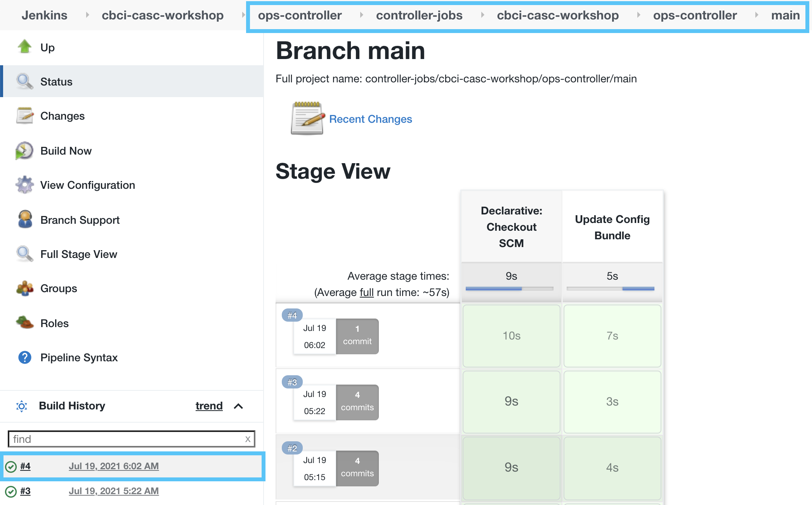The height and width of the screenshot is (505, 812).
Task: Open Full Stage View menu item
Action: [79, 254]
